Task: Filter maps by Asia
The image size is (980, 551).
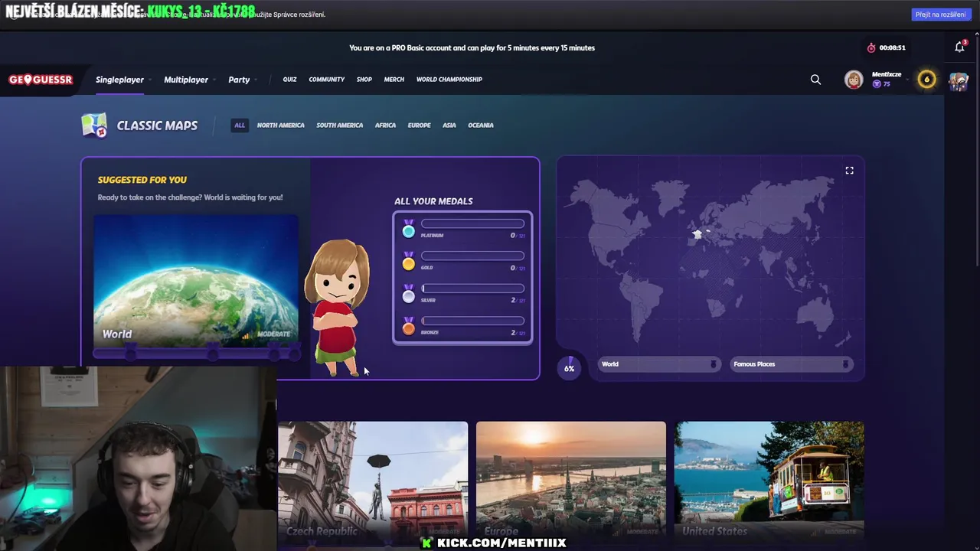Action: point(449,126)
